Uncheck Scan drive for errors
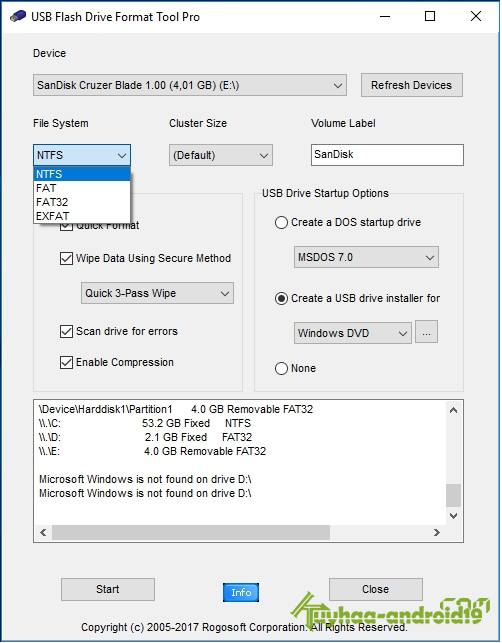Viewport: 502px width, 643px height. tap(66, 331)
